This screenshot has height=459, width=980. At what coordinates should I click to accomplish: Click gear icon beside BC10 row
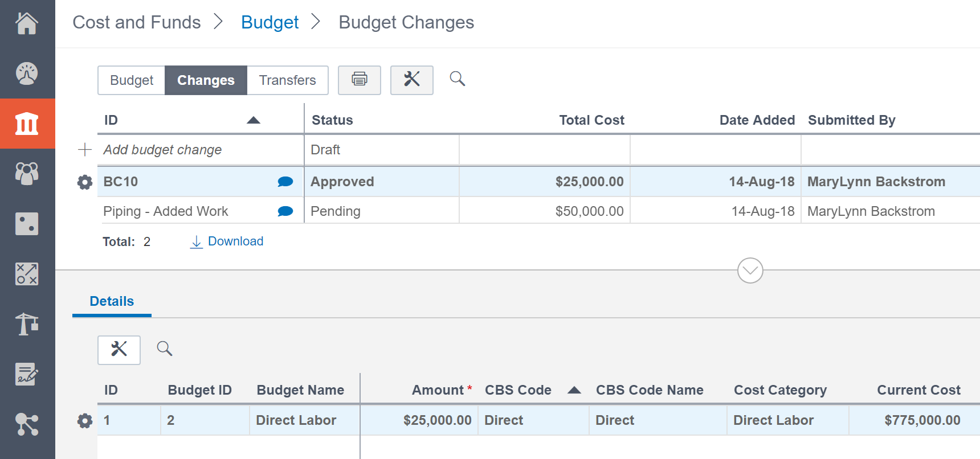[85, 182]
